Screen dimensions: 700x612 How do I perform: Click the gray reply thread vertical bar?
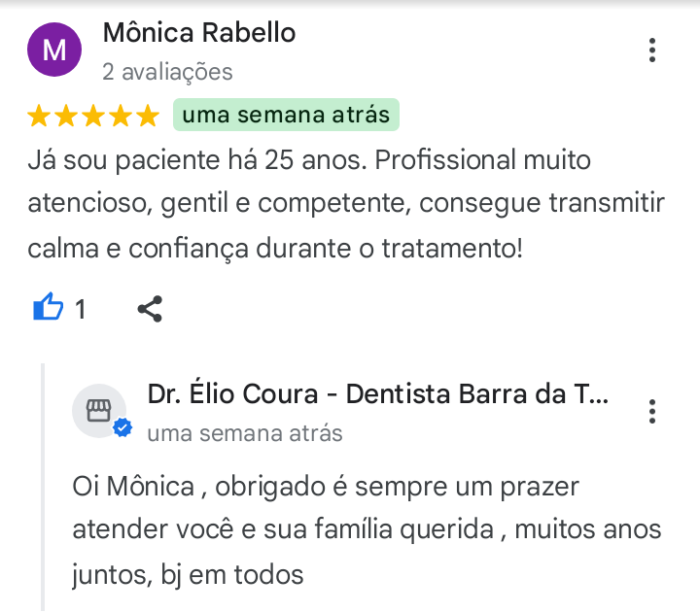(43, 487)
